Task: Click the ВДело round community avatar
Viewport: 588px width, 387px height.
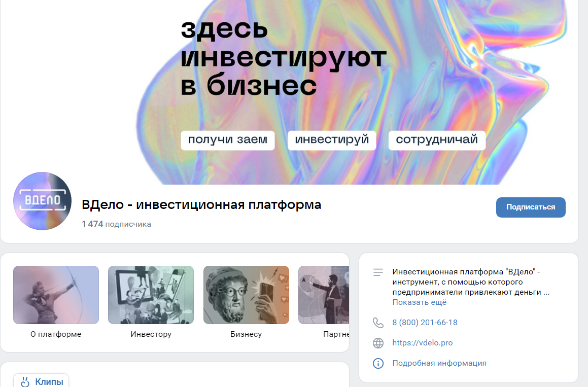Action: click(43, 201)
